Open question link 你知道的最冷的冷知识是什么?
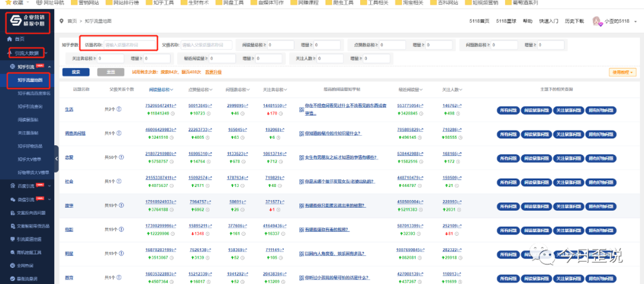The height and width of the screenshot is (284, 644). (x=333, y=133)
